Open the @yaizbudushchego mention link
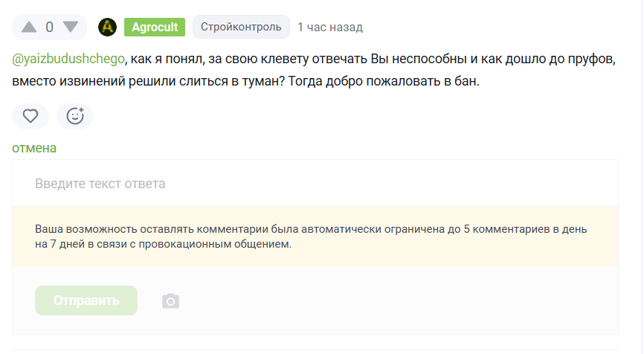The width and height of the screenshot is (644, 354). tap(68, 59)
